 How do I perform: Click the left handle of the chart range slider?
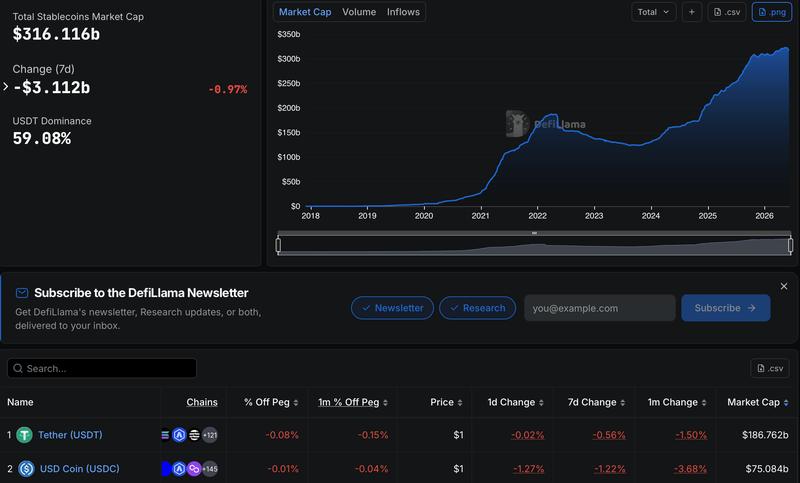278,245
